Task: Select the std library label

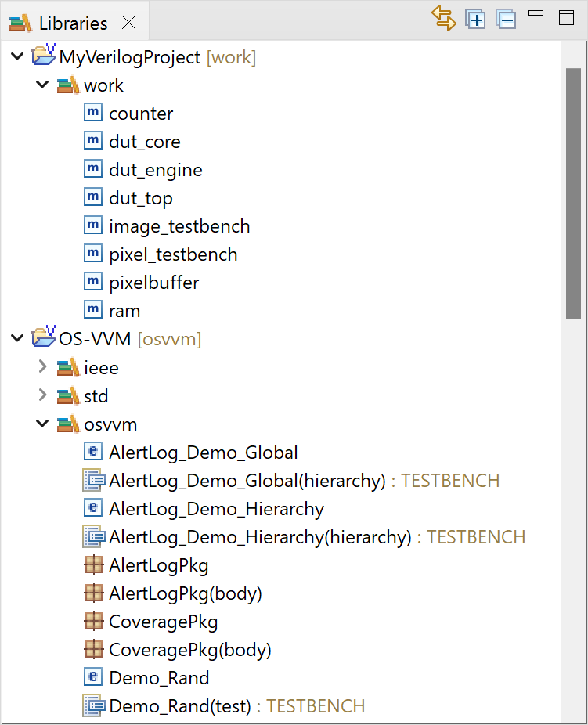Action: 96,396
